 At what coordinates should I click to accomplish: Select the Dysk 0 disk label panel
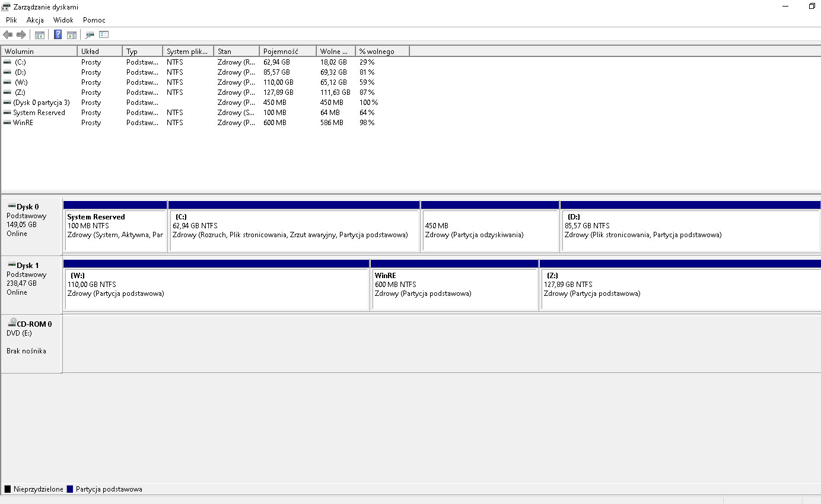pyautogui.click(x=31, y=226)
